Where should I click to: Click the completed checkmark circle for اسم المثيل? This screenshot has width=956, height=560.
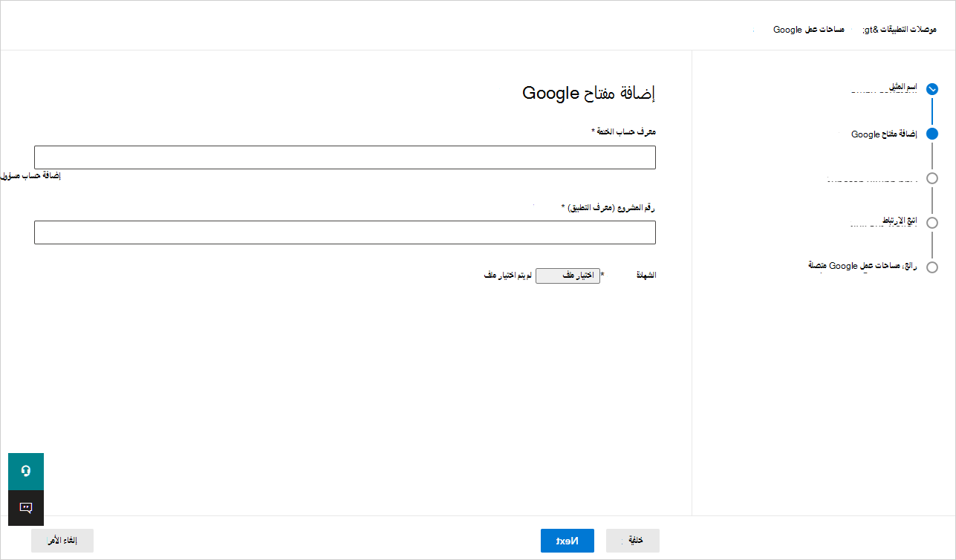932,88
